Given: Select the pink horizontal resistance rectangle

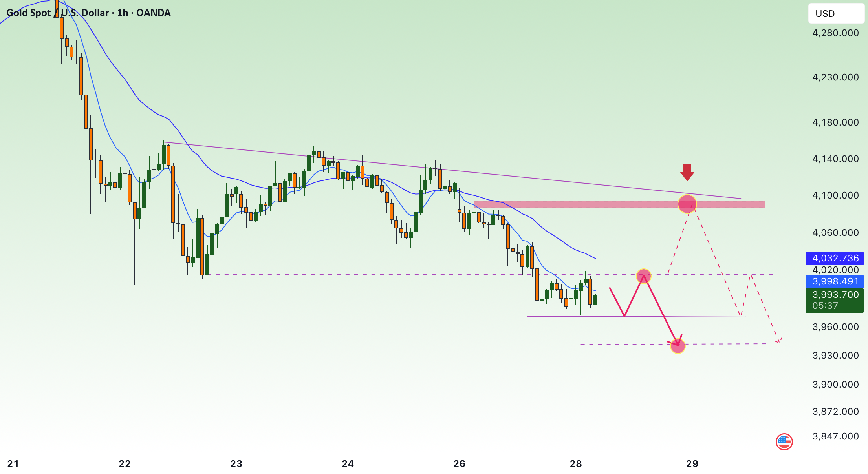Looking at the screenshot, I should 620,204.
